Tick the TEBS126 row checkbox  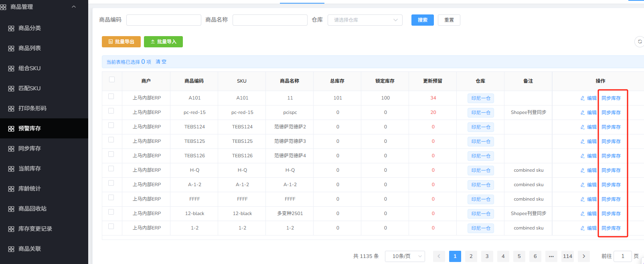pos(111,154)
